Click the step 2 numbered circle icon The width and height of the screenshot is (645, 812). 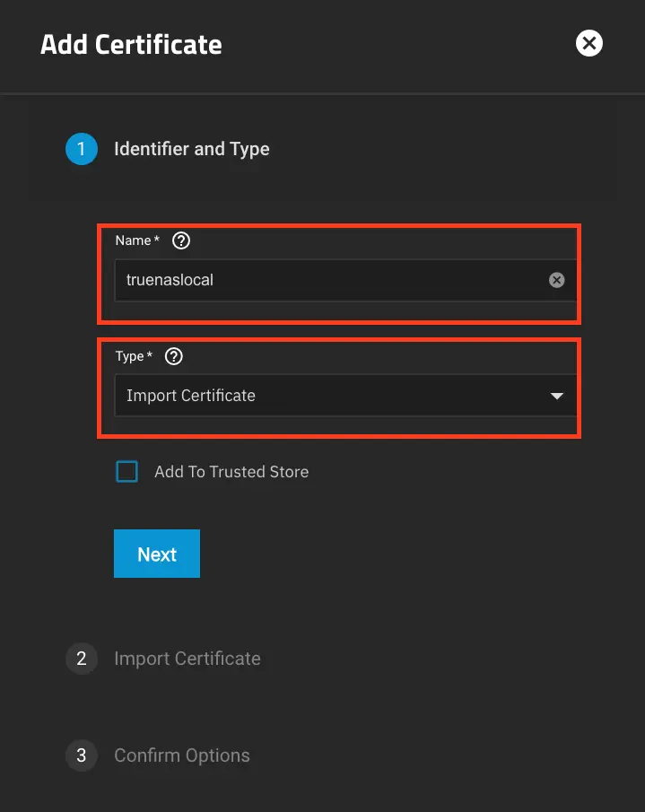[x=82, y=659]
